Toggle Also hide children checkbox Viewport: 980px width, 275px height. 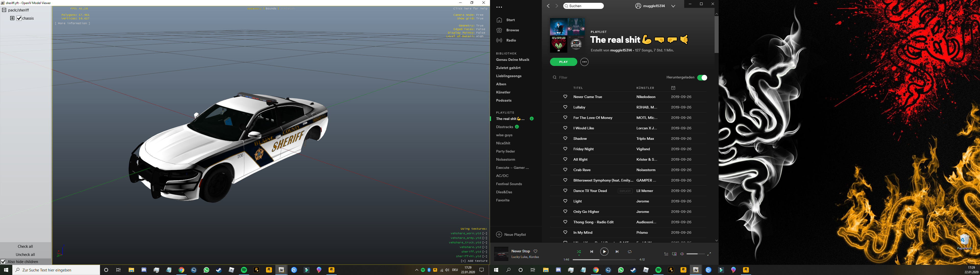pyautogui.click(x=3, y=262)
